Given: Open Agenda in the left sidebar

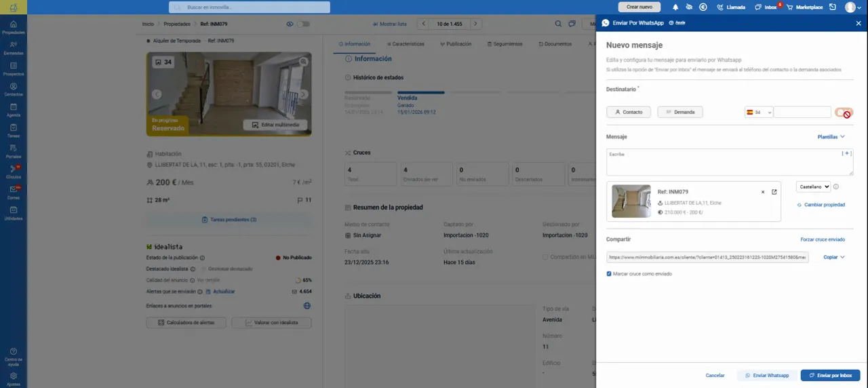Looking at the screenshot, I should click(14, 110).
